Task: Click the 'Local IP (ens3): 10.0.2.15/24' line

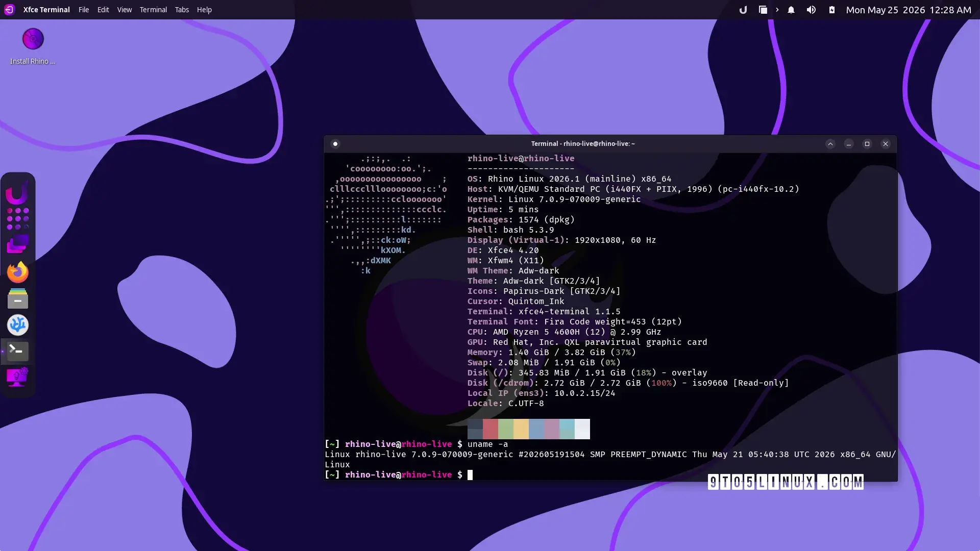Action: (x=541, y=393)
